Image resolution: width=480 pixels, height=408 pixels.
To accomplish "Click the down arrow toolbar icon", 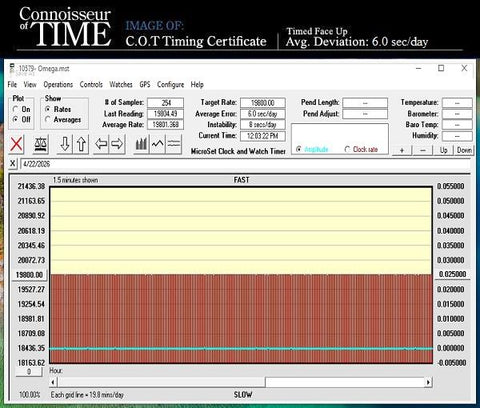I will [65, 144].
